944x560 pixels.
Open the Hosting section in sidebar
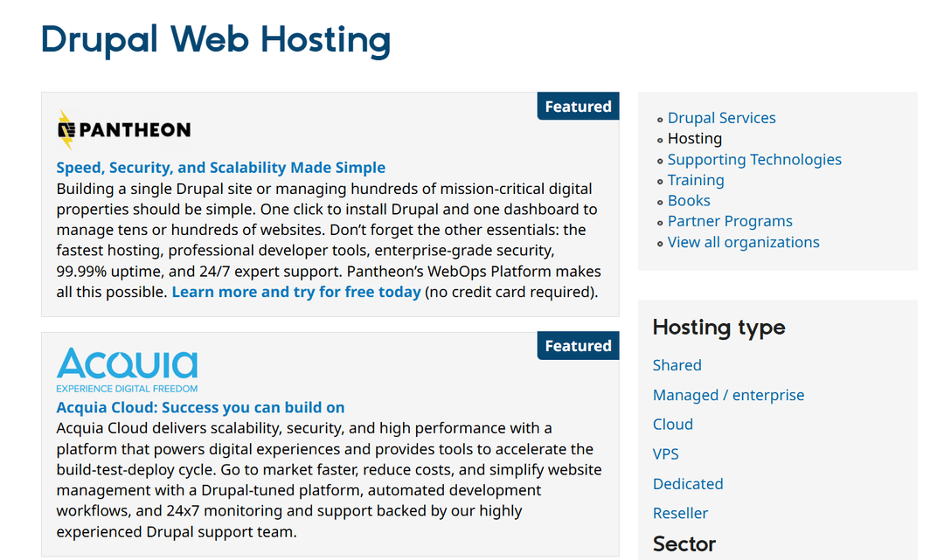pos(694,138)
